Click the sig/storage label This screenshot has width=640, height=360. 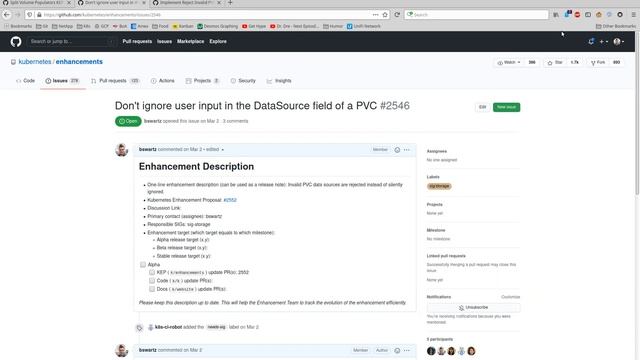tap(439, 186)
